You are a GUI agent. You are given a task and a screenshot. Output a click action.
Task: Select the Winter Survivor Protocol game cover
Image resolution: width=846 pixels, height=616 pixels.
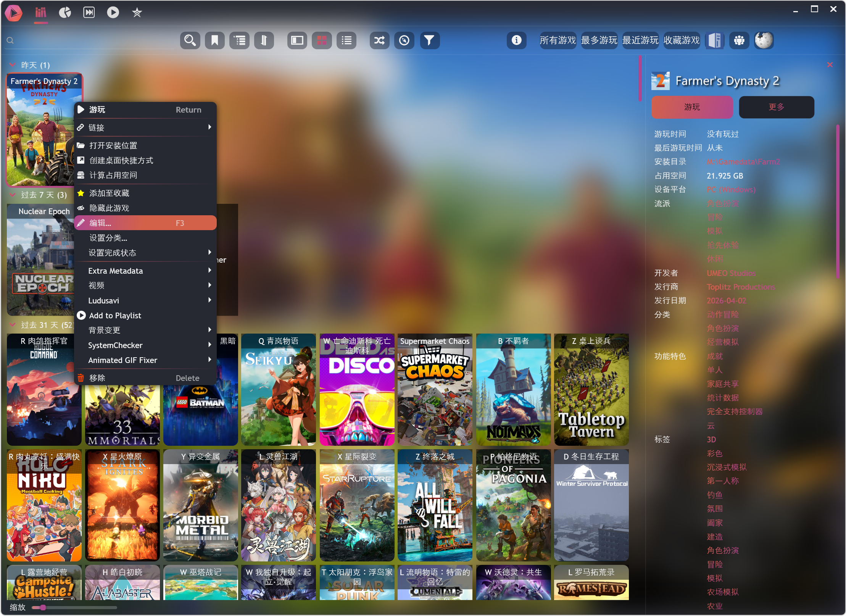click(x=591, y=505)
